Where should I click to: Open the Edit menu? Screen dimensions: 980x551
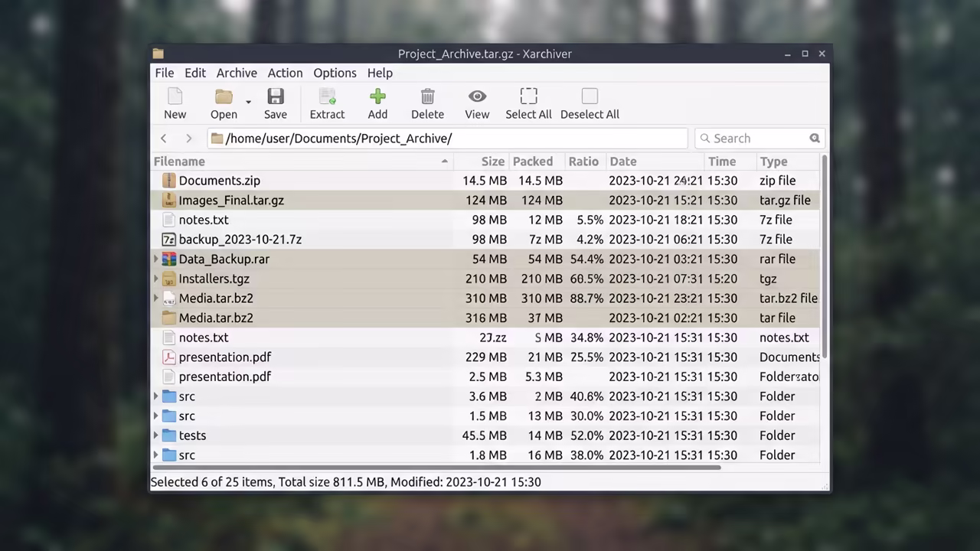(195, 73)
